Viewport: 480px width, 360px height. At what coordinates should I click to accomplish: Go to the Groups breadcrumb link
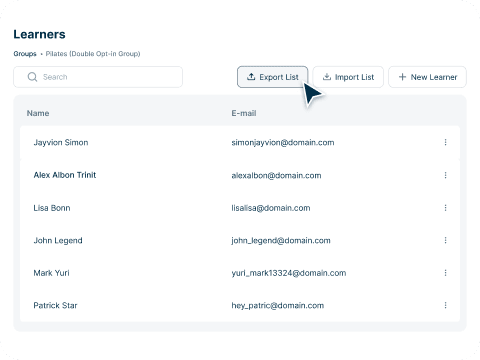tap(25, 54)
